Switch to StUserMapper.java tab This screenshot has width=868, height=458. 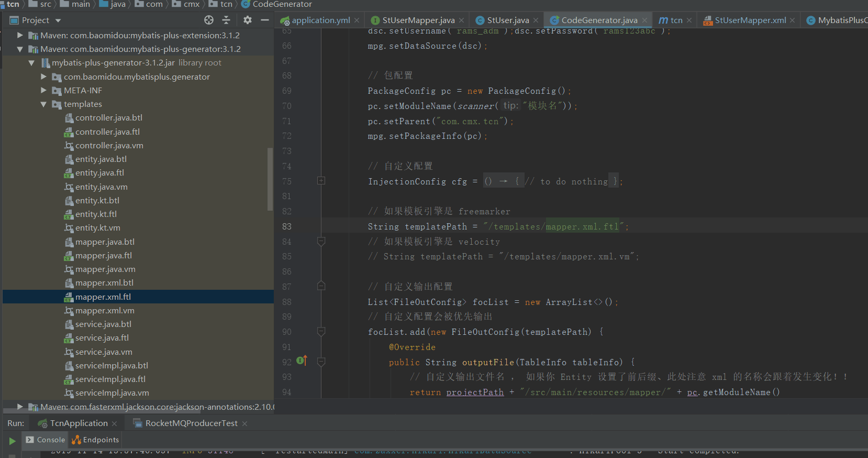418,20
